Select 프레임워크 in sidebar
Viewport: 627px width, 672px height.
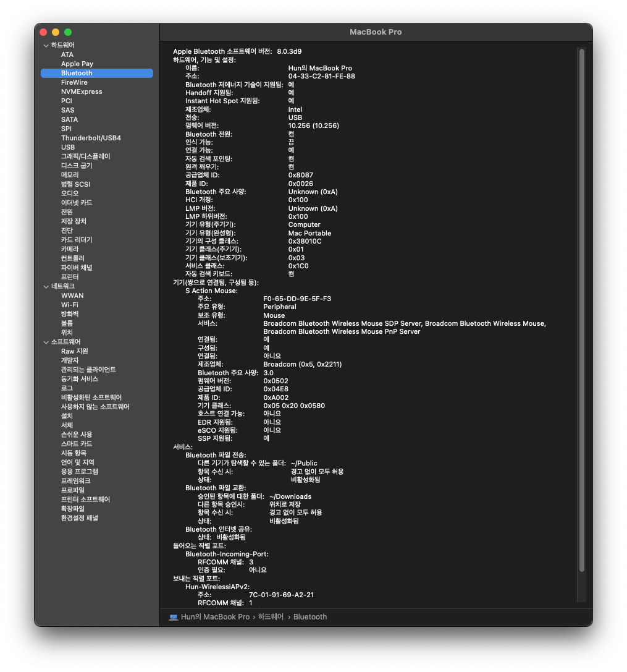75,480
